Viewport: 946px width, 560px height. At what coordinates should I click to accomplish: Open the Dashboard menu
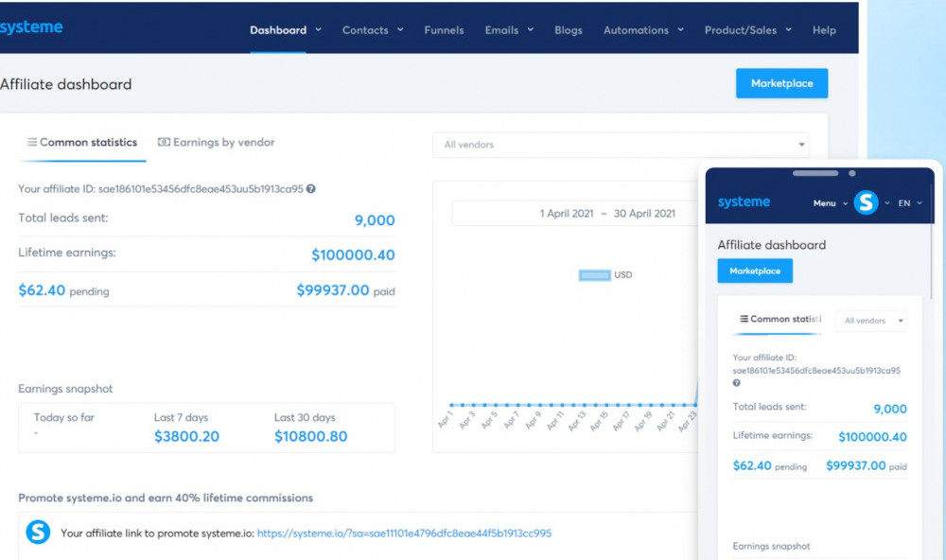278,30
